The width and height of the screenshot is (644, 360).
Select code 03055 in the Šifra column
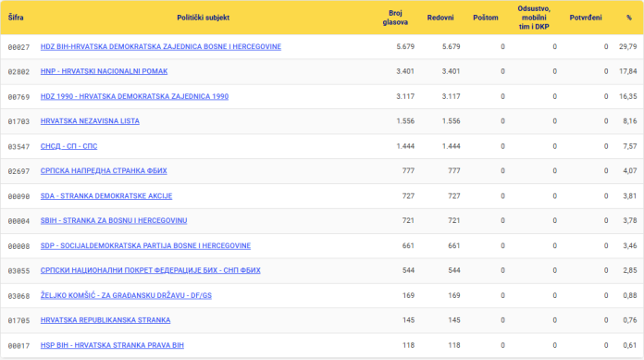pos(19,271)
